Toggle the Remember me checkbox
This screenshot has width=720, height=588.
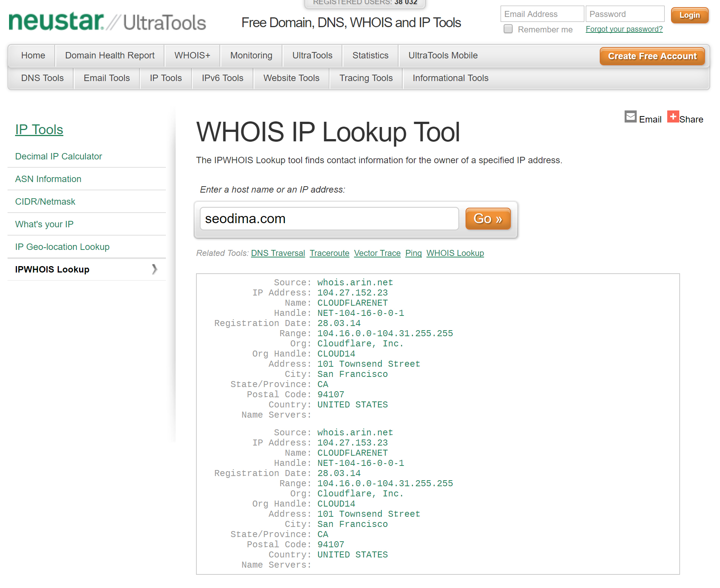point(508,29)
